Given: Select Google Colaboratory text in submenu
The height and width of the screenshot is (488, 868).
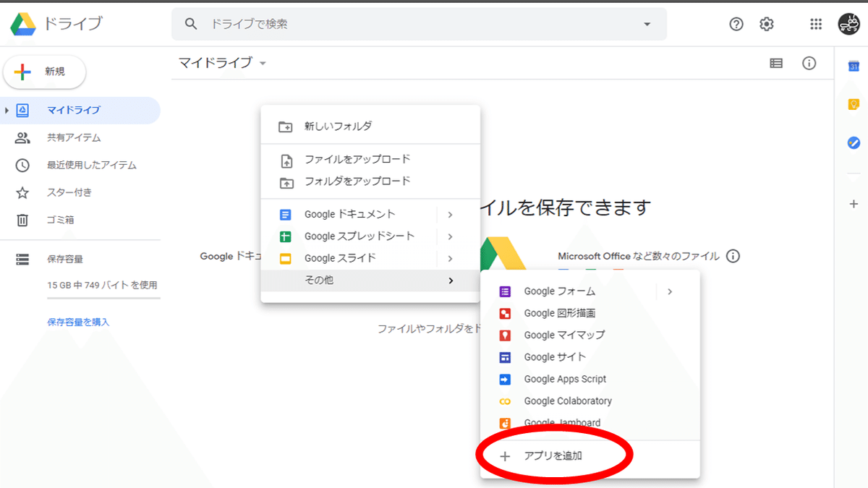Looking at the screenshot, I should click(x=568, y=401).
